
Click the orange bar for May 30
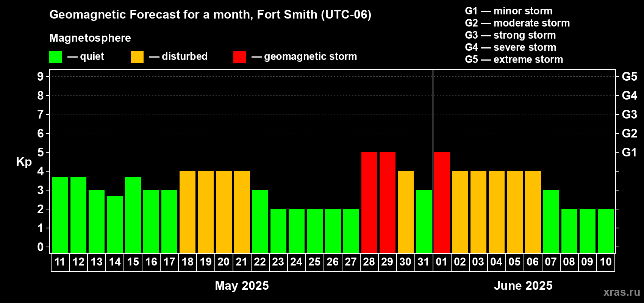click(x=406, y=212)
